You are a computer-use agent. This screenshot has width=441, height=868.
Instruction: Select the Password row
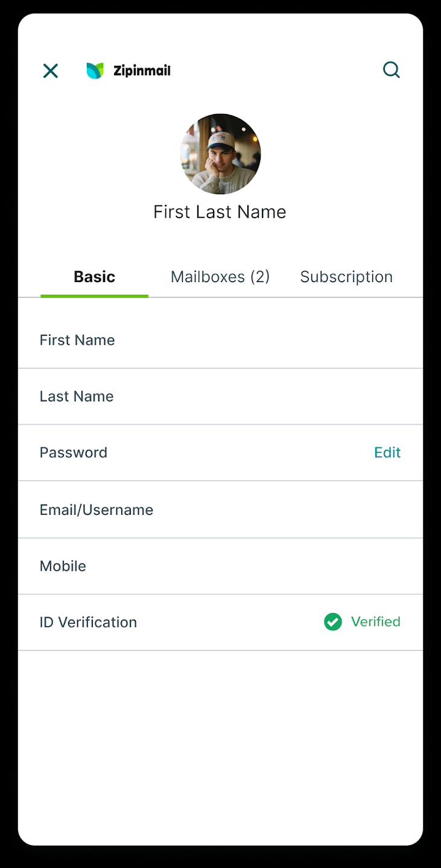[220, 453]
